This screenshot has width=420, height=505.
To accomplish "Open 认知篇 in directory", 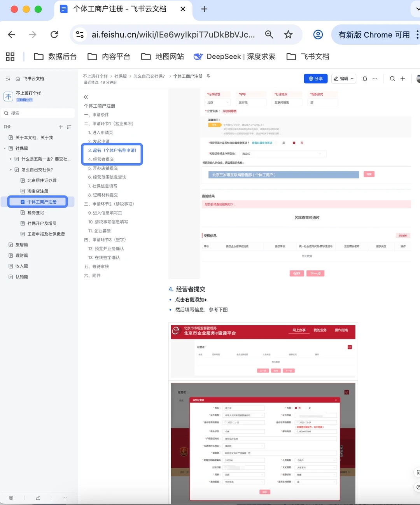I will (21, 277).
